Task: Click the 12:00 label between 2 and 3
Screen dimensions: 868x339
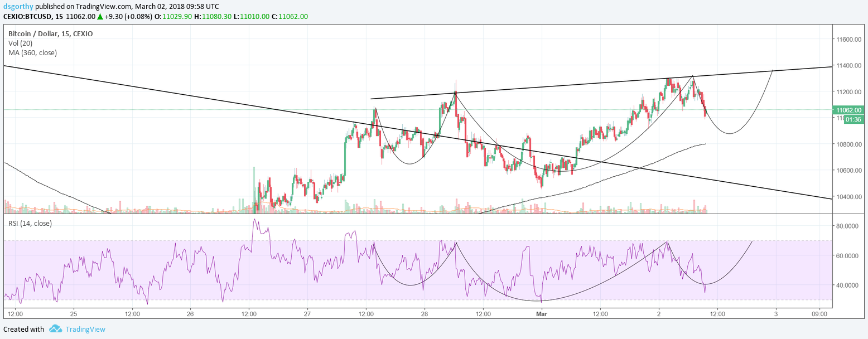Action: pyautogui.click(x=717, y=313)
